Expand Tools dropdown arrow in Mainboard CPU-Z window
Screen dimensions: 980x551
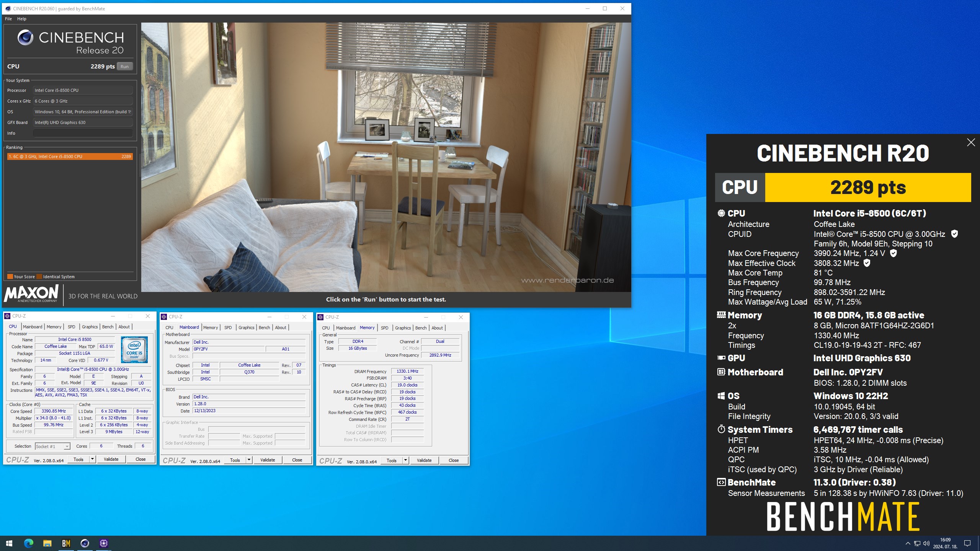coord(249,460)
